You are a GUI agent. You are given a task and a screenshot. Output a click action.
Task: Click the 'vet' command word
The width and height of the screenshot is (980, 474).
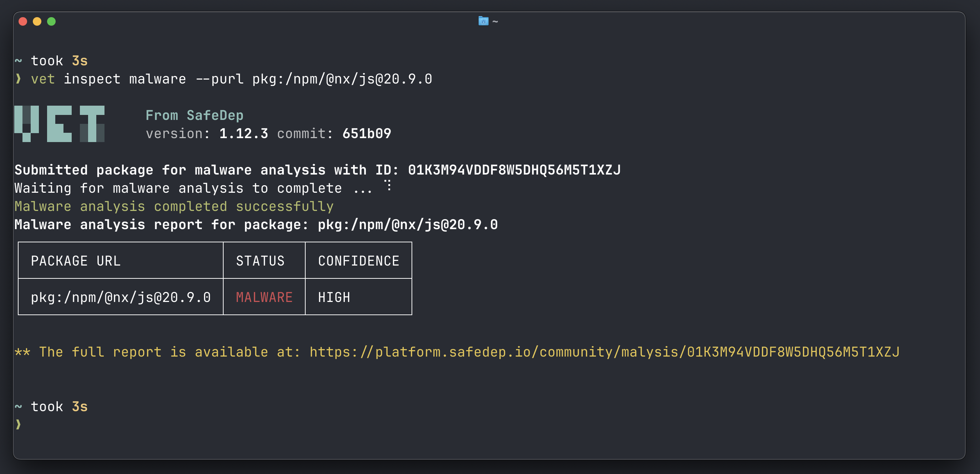42,79
